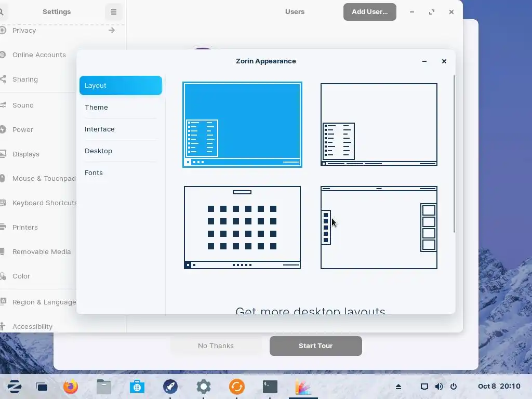Switch to the Theme section
532x399 pixels.
121,107
